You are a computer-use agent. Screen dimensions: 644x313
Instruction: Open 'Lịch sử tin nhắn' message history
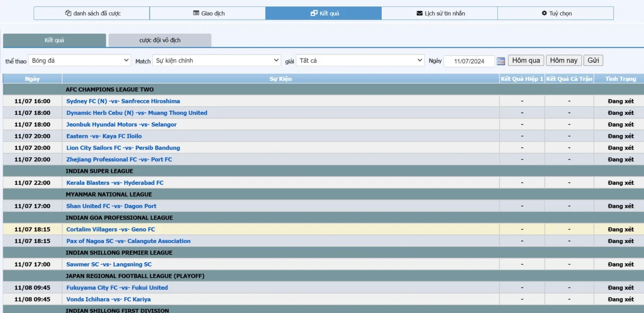click(440, 13)
